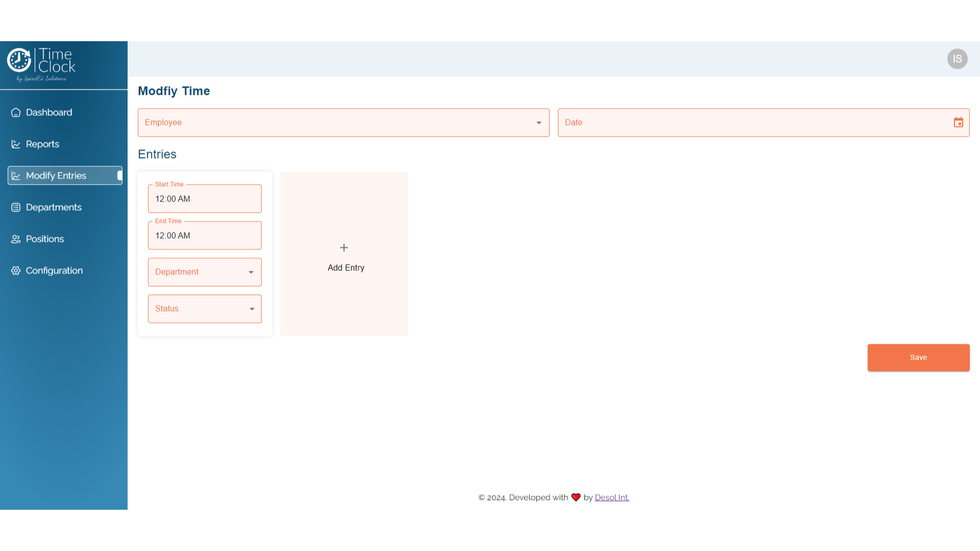This screenshot has height=551, width=980.
Task: Click the Positions people icon
Action: (x=16, y=239)
